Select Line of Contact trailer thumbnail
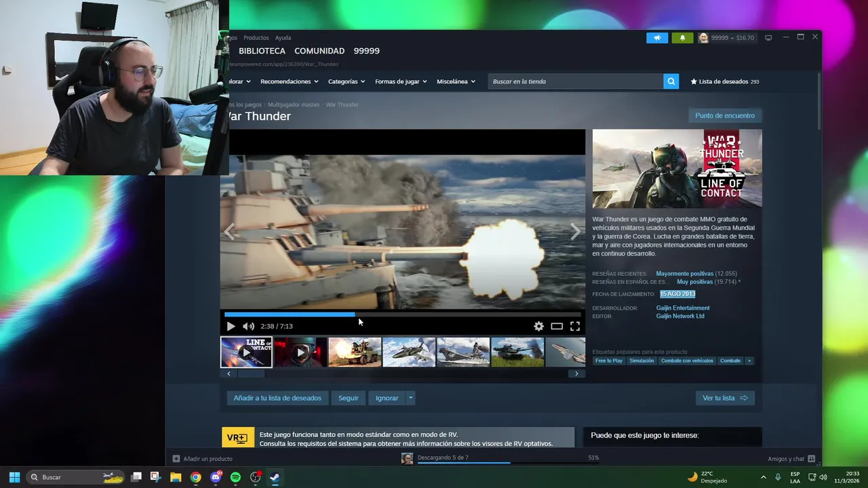Screen dimensions: 868x488 (246, 352)
